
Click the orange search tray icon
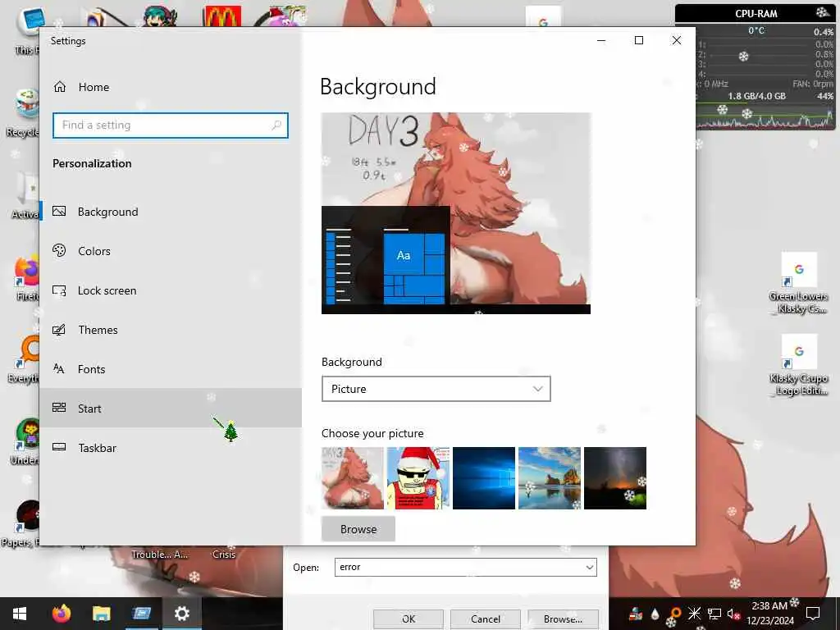click(x=674, y=614)
